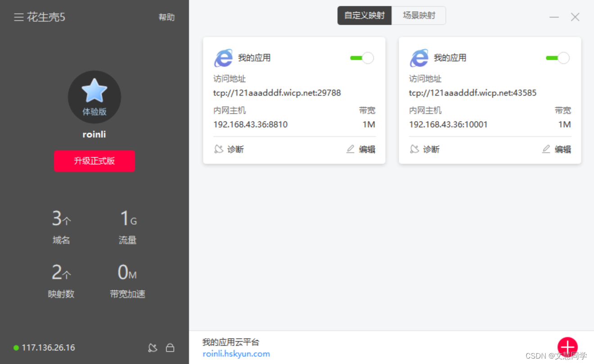Switch to the 自定义映射 tab
594x364 pixels.
[364, 15]
